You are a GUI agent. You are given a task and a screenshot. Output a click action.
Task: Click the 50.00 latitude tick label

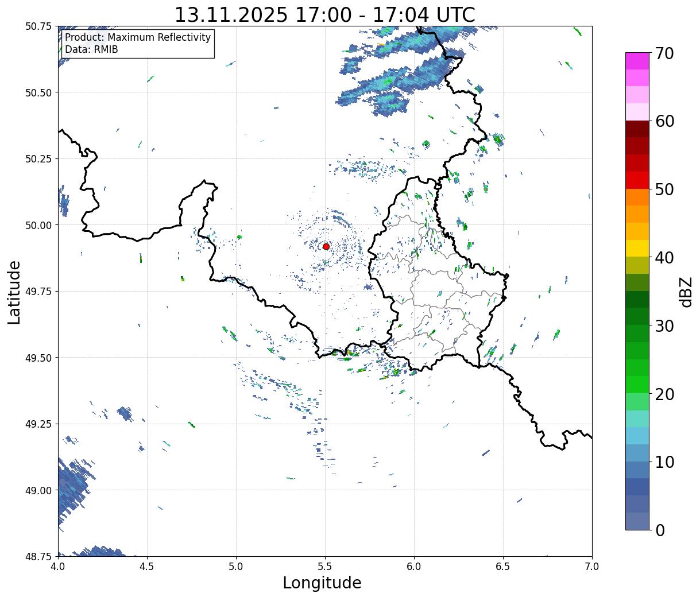[x=38, y=225]
